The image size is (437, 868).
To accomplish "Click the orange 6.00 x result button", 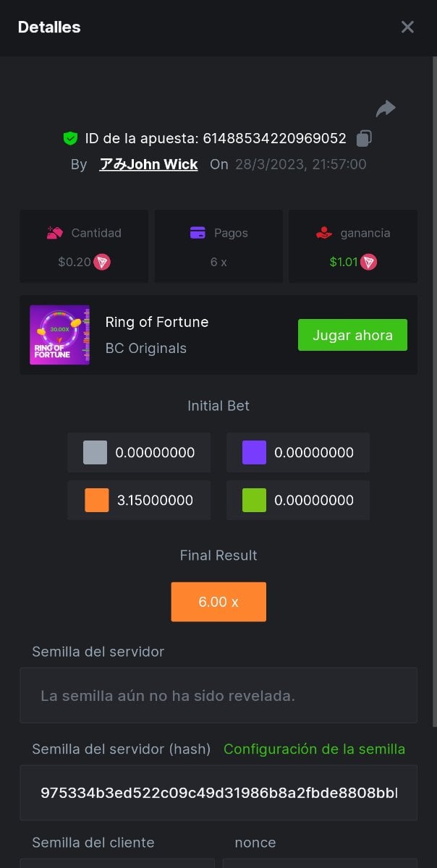I will (218, 602).
